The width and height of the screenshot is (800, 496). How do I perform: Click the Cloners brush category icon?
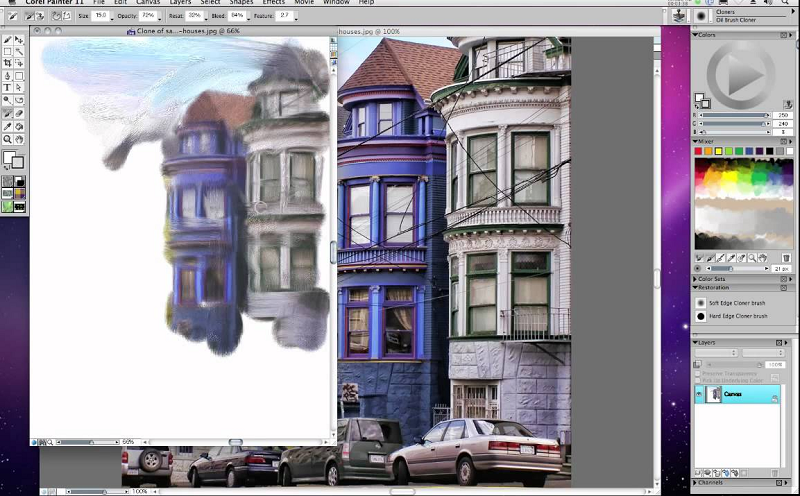tap(680, 16)
